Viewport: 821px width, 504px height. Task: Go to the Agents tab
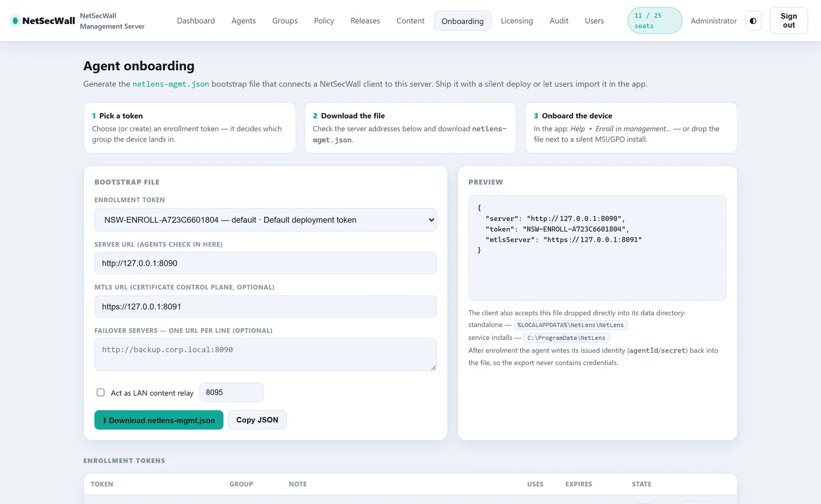click(243, 21)
